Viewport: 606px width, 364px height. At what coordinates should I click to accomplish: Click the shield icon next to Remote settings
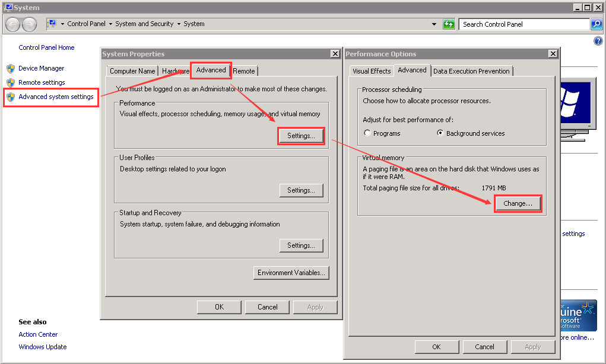tap(10, 82)
